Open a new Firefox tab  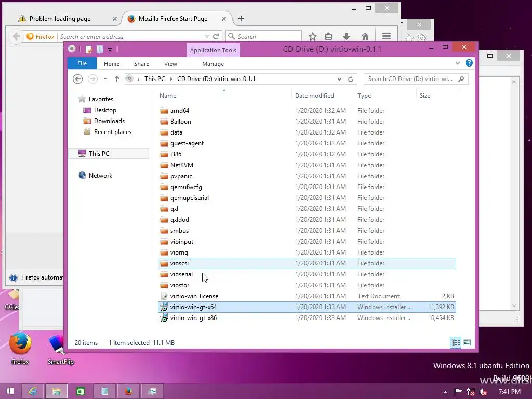241,19
